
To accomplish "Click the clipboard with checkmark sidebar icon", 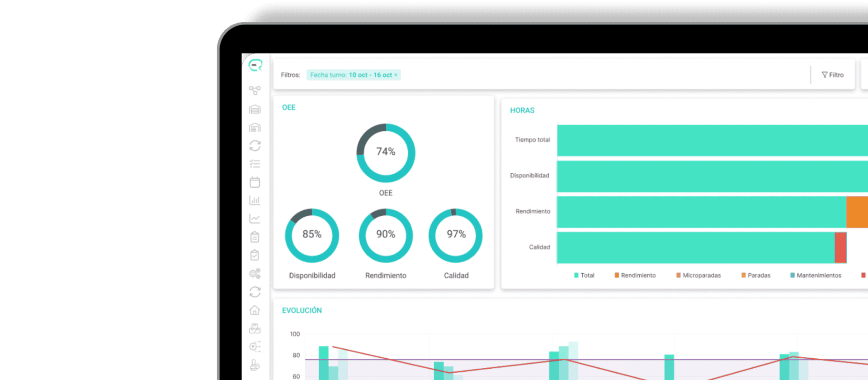I will (255, 255).
